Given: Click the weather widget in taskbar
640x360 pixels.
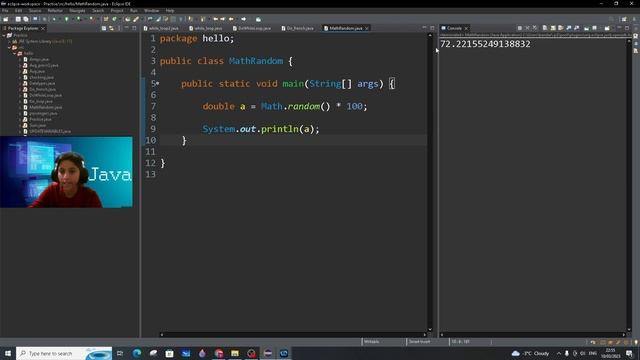Looking at the screenshot, I should 530,353.
